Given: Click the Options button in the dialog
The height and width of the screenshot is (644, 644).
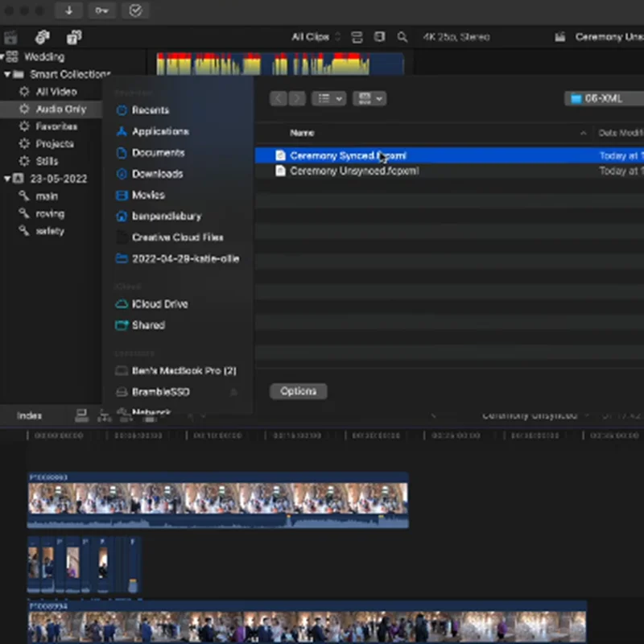Looking at the screenshot, I should 299,391.
